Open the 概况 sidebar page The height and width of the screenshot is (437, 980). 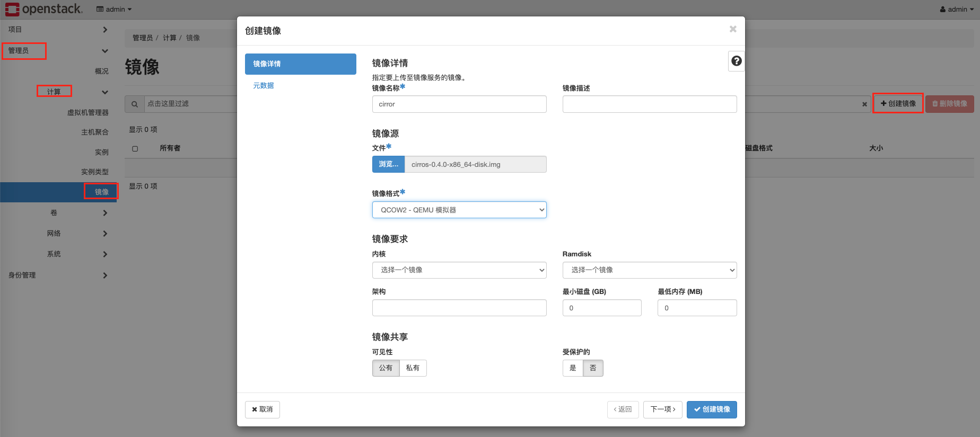click(x=101, y=72)
